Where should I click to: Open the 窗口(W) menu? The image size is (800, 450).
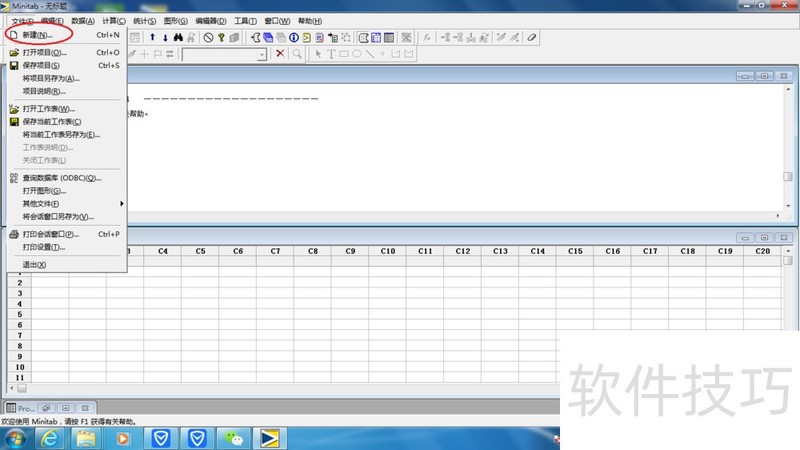277,21
